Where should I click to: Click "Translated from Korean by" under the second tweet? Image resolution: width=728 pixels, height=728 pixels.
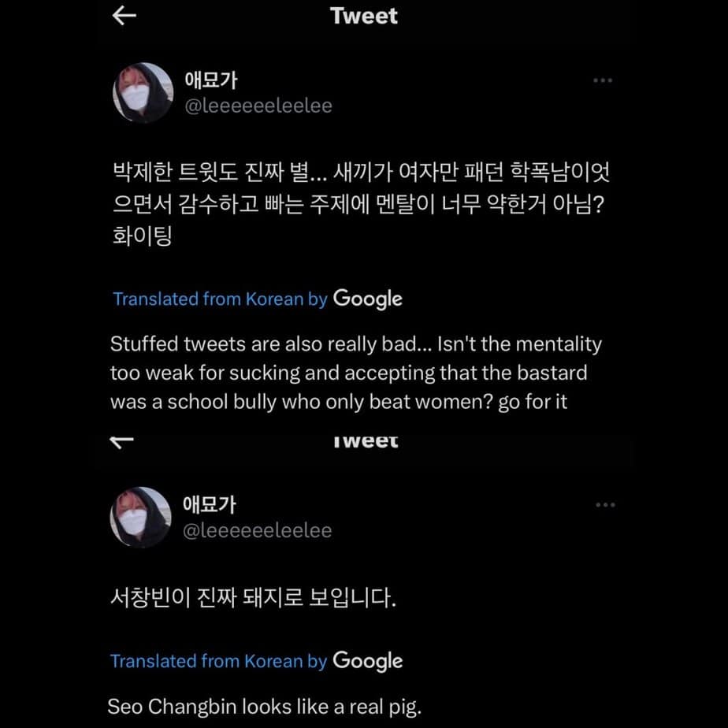click(x=218, y=661)
